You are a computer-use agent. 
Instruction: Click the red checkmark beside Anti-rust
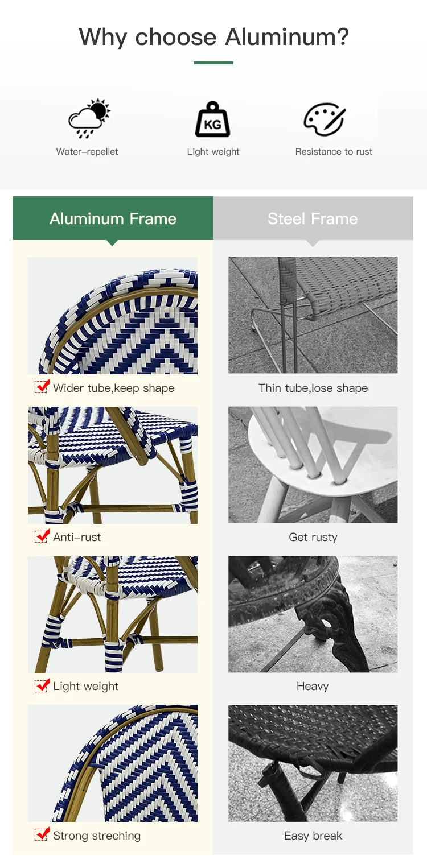click(42, 536)
